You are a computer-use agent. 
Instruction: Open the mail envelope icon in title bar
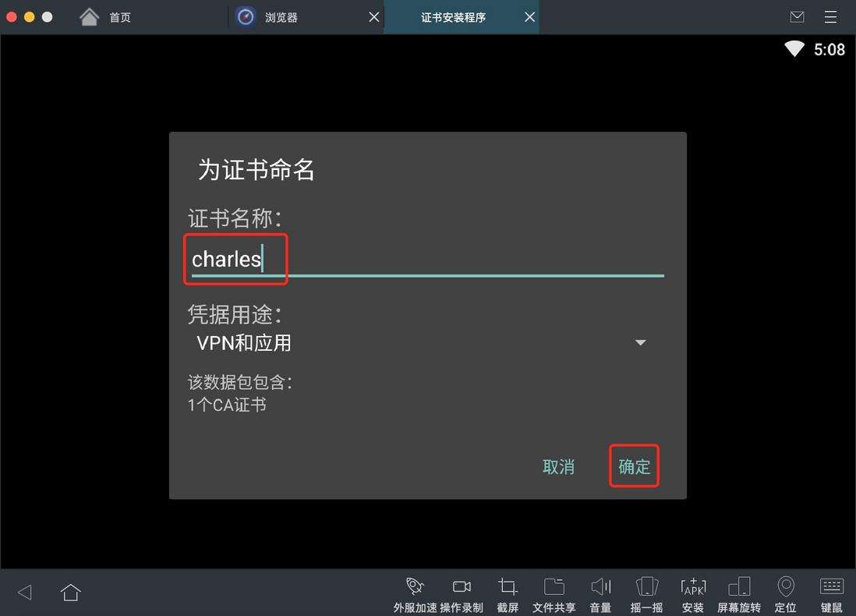click(797, 17)
